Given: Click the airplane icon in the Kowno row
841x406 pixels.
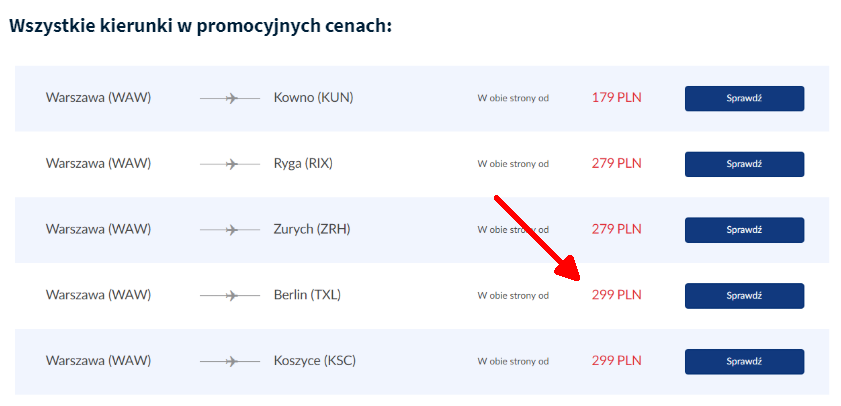Looking at the screenshot, I should tap(229, 98).
